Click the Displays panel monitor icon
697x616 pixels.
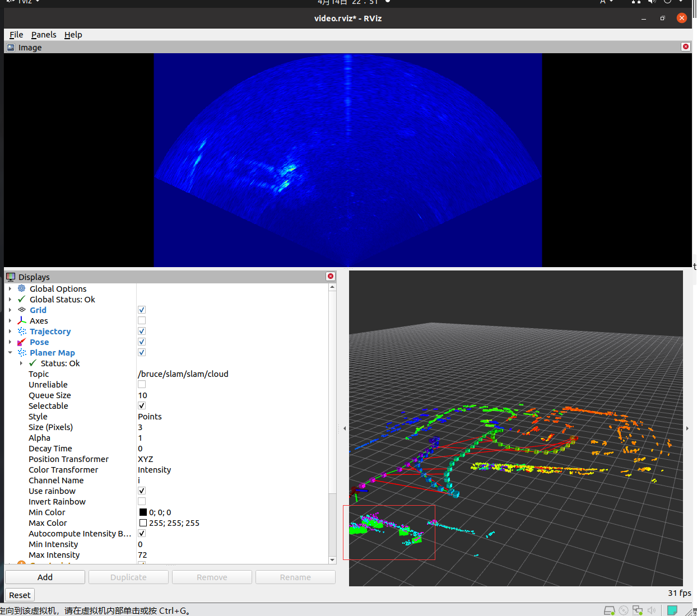[11, 277]
